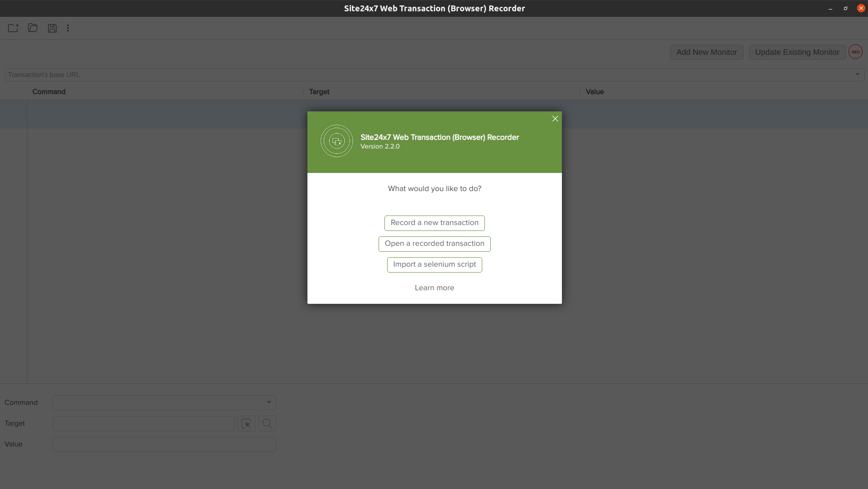
Task: Follow the Learn more link
Action: tap(434, 288)
